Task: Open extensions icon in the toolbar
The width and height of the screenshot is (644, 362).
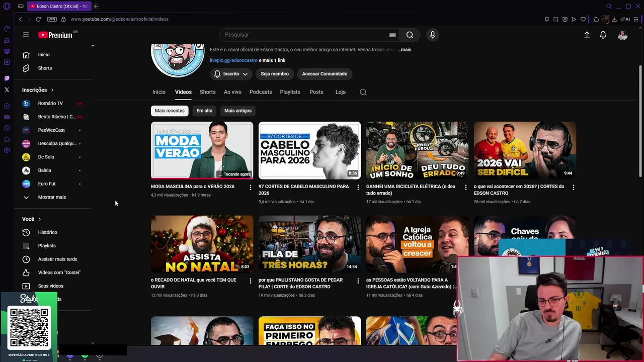Action: (x=596, y=19)
